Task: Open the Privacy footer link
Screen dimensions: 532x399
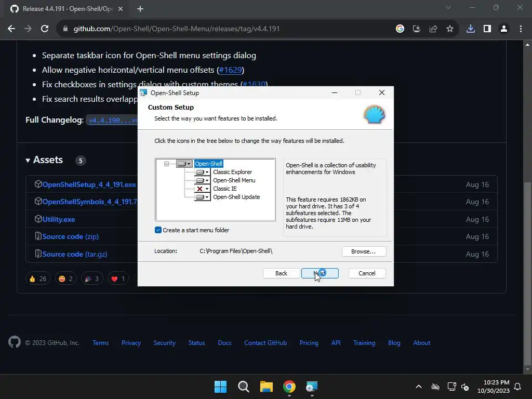Action: click(x=131, y=343)
